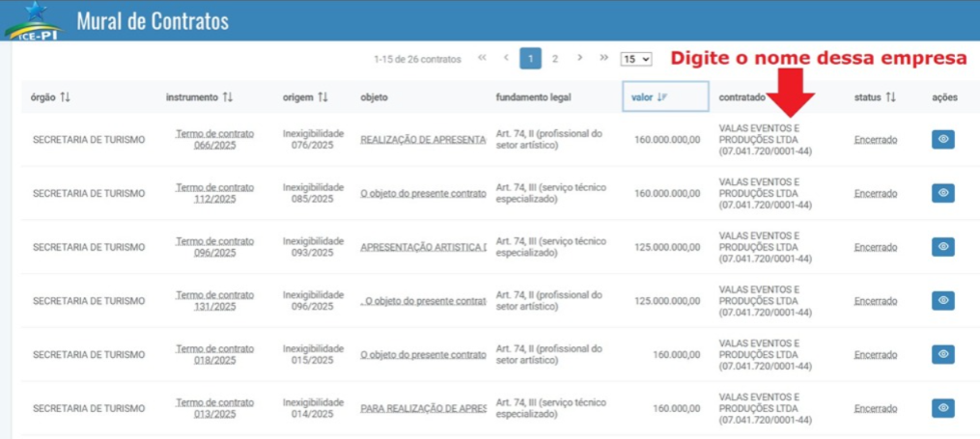Screen dimensions: 980x439
Task: View contract 018/2025 details eye icon
Action: 943,355
